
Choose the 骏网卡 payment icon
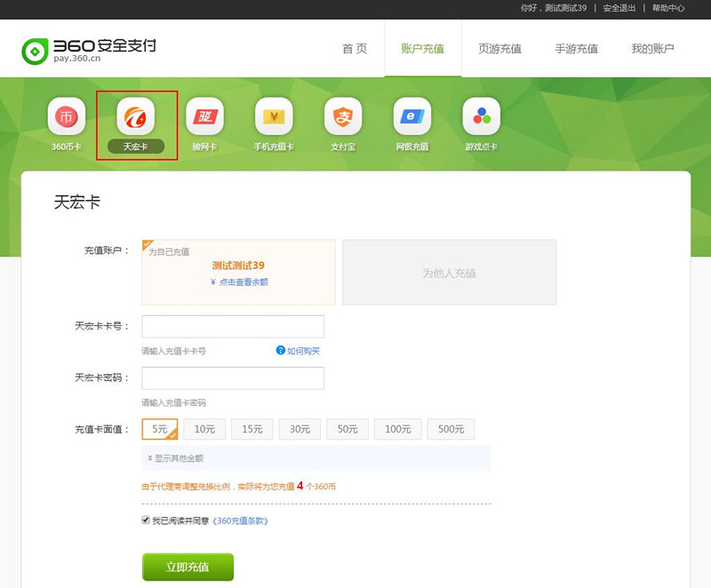(205, 116)
